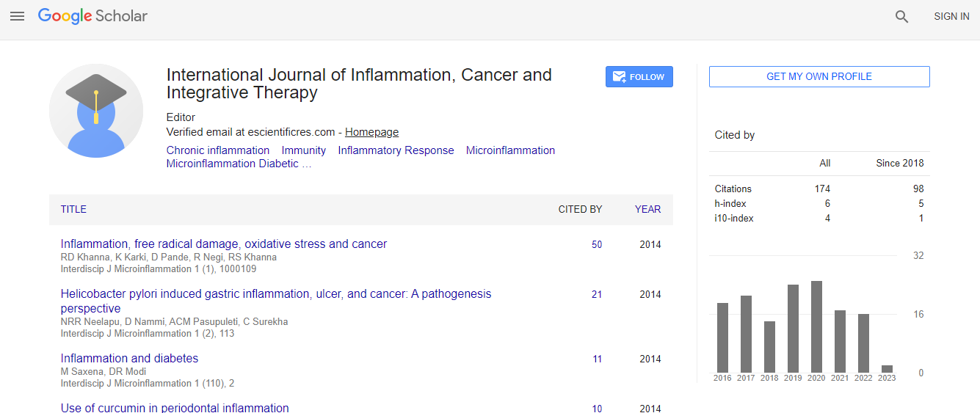The width and height of the screenshot is (980, 413).
Task: Click Sign In link
Action: 951,17
